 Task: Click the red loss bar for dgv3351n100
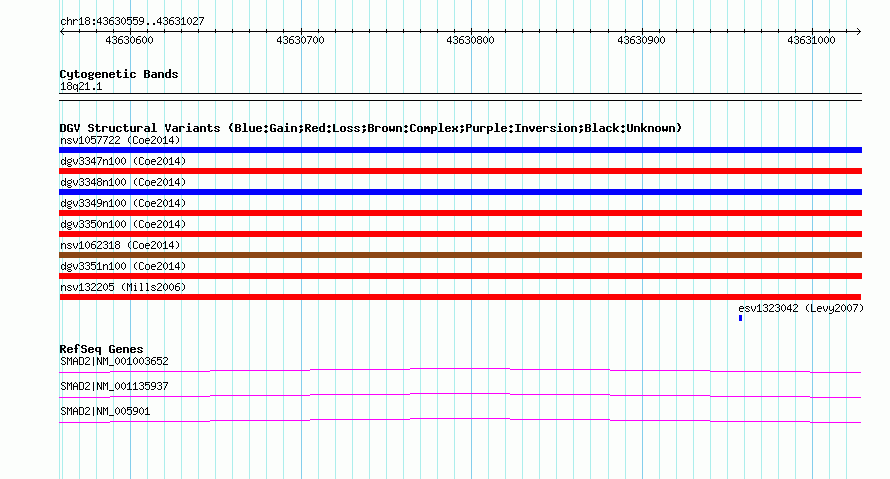click(460, 276)
